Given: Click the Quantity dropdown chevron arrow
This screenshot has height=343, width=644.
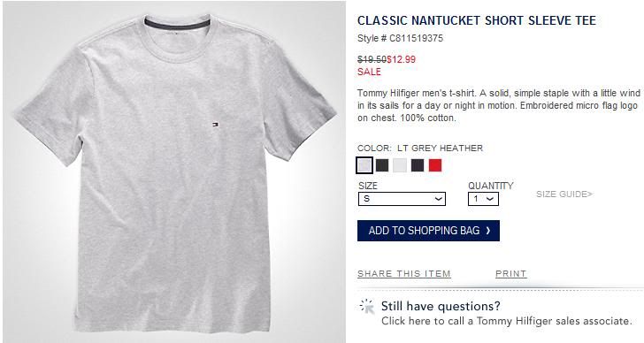Looking at the screenshot, I should coord(489,199).
